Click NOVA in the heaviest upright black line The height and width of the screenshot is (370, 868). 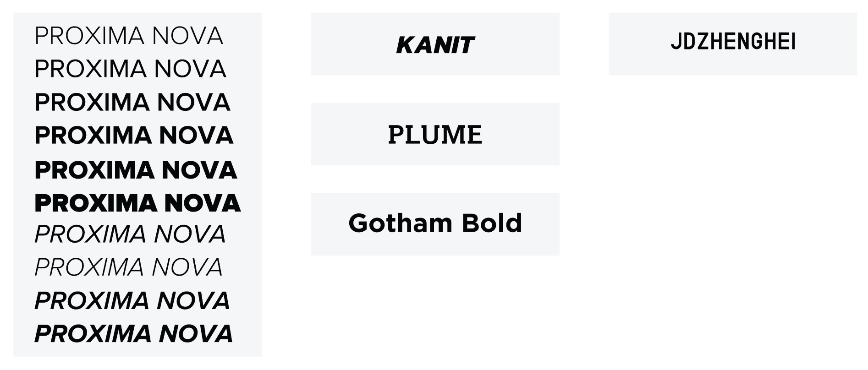pyautogui.click(x=202, y=203)
